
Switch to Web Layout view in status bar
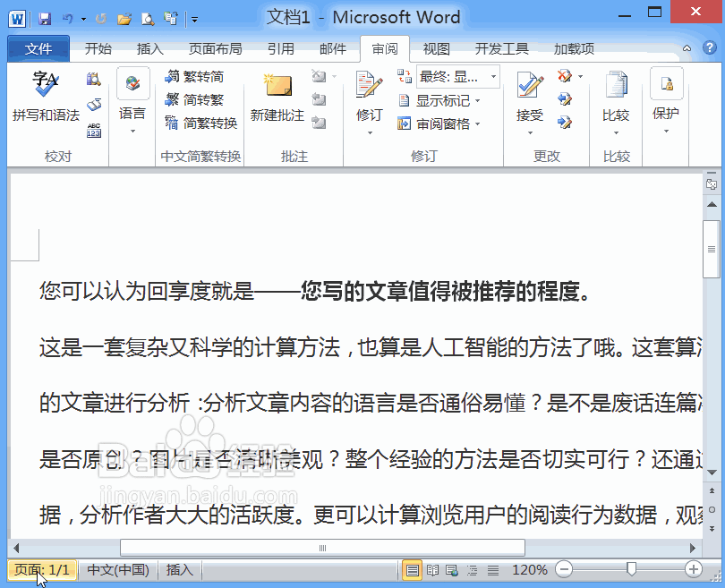(x=452, y=569)
